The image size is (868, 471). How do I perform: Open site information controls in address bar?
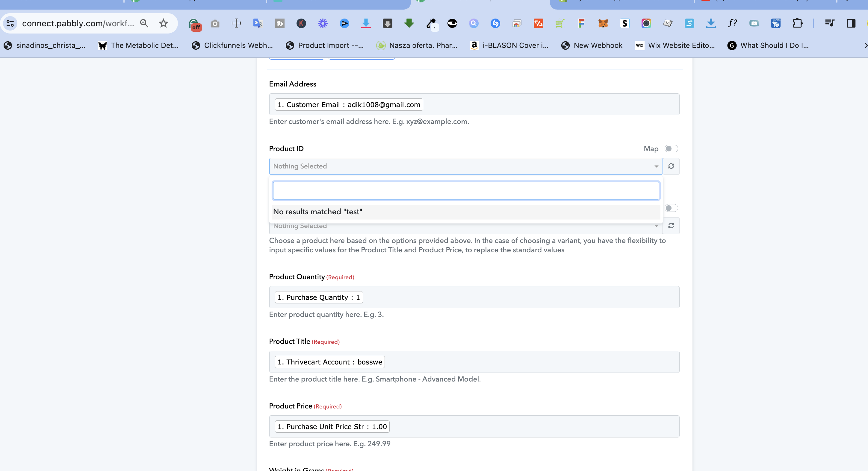click(10, 23)
